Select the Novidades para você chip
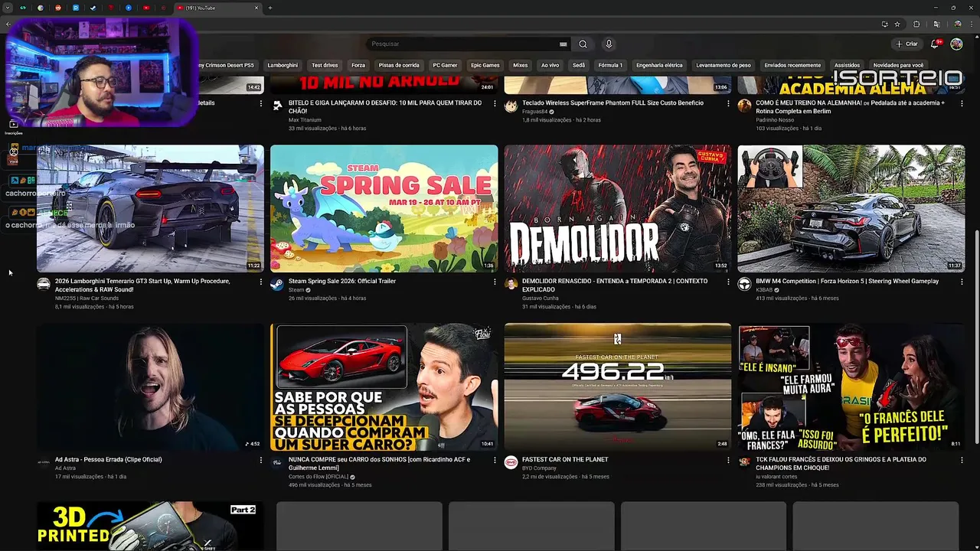Screen dimensions: 980x551 [x=899, y=65]
